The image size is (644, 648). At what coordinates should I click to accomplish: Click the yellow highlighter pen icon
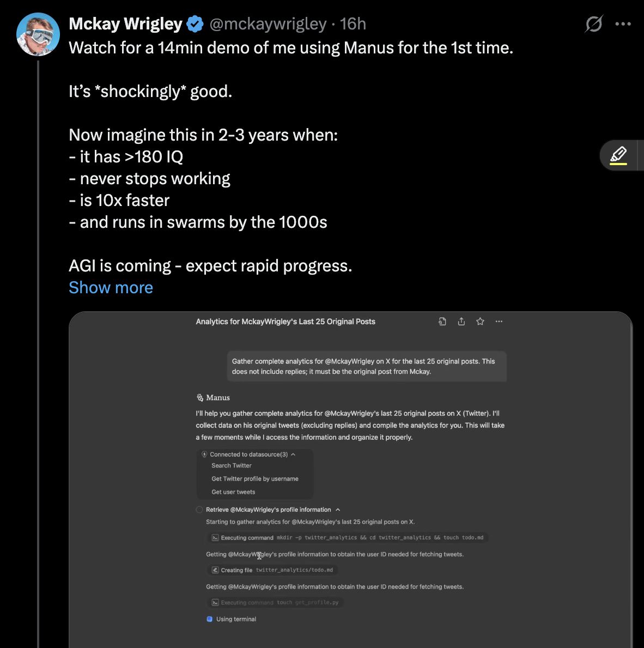618,155
